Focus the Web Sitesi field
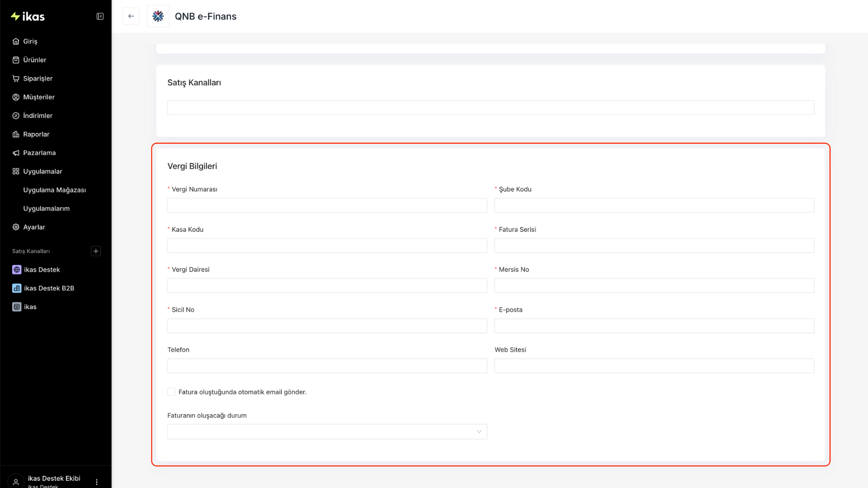The height and width of the screenshot is (488, 868). point(654,366)
